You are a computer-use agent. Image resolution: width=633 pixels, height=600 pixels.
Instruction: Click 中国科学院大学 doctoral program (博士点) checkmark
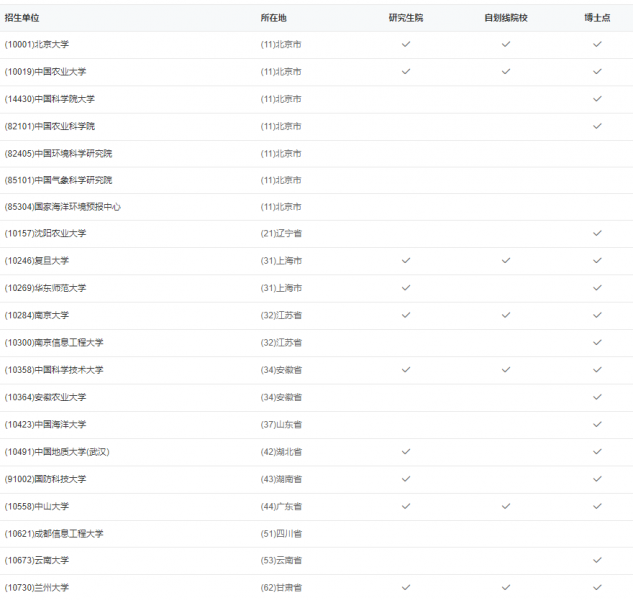tap(597, 99)
